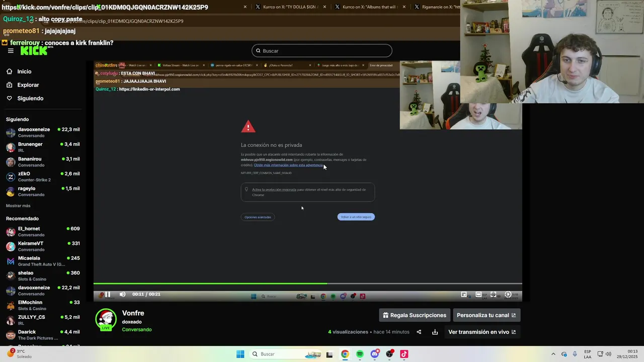Open El_hornet recommended channel
Image resolution: width=644 pixels, height=362 pixels.
pyautogui.click(x=43, y=232)
